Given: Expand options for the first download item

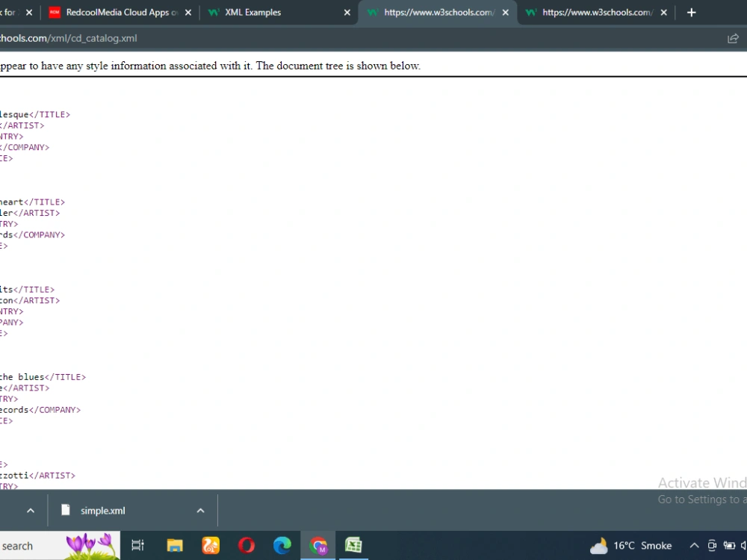Looking at the screenshot, I should [31, 511].
